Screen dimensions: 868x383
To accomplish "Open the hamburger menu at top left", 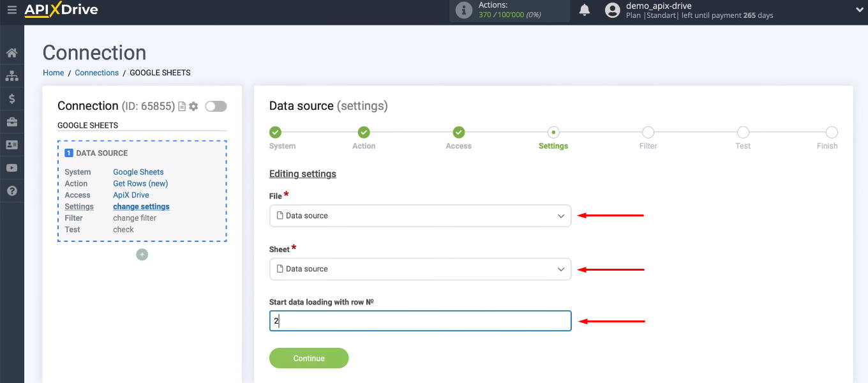I will tap(11, 10).
